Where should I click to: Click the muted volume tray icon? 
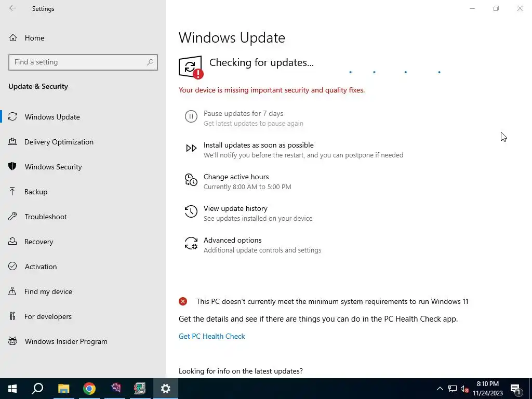464,389
